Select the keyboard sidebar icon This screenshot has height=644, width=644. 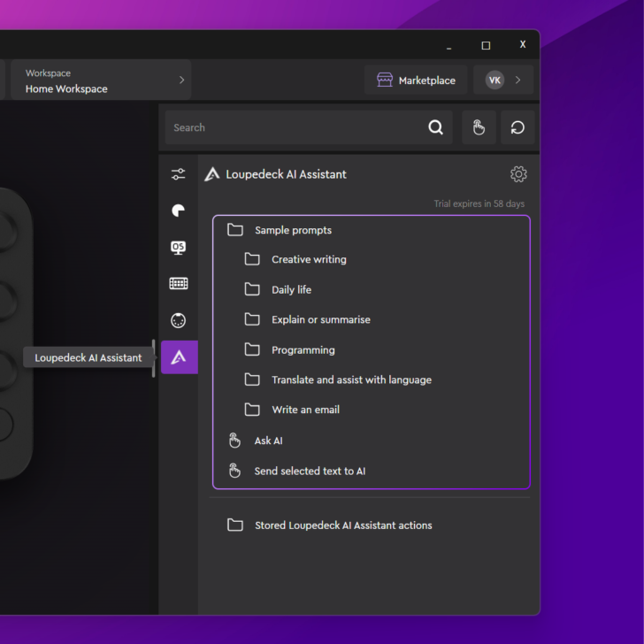179,283
